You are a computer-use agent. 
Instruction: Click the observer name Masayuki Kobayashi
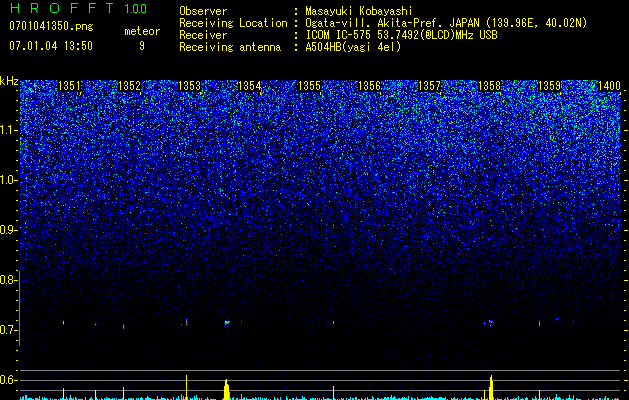click(359, 11)
